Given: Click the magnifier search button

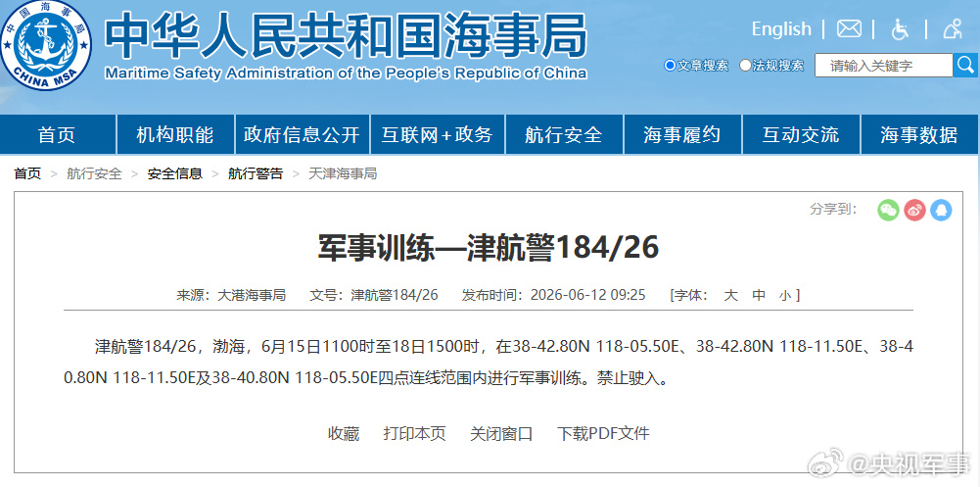Looking at the screenshot, I should click(x=965, y=65).
